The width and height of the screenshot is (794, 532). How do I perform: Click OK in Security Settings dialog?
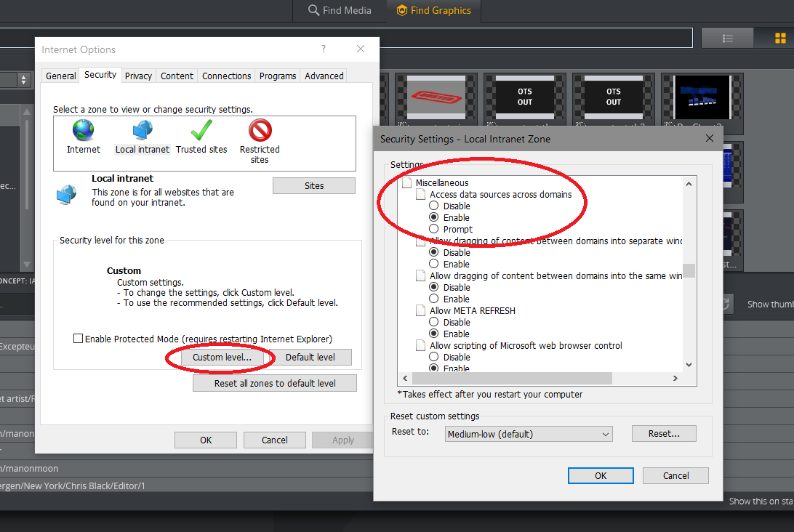coord(601,475)
